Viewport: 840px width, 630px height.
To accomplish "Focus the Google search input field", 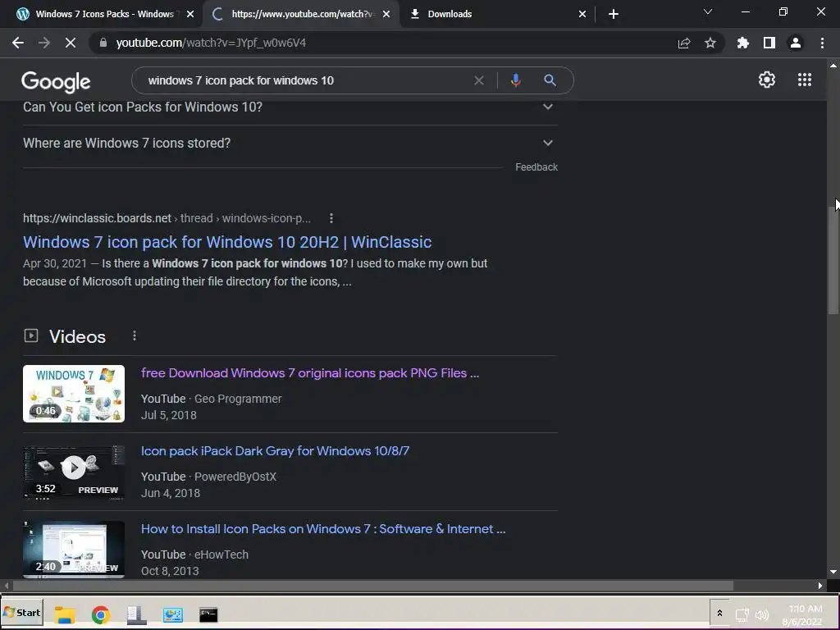I will (x=305, y=80).
